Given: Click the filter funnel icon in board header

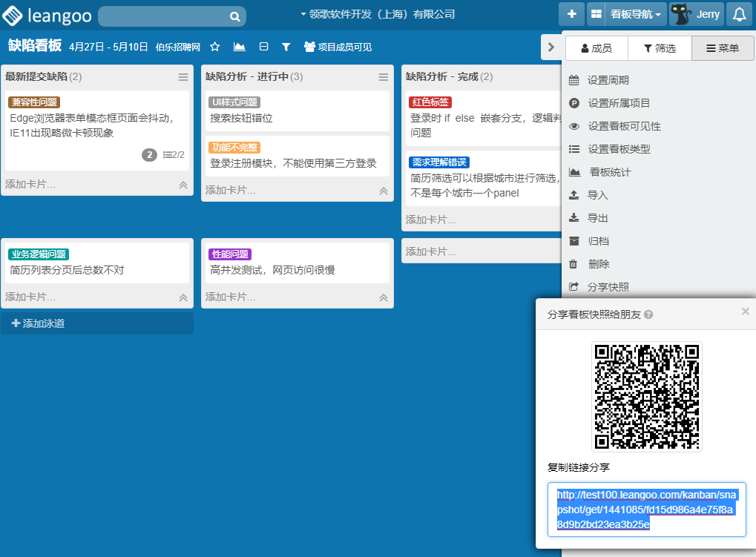Looking at the screenshot, I should [286, 47].
